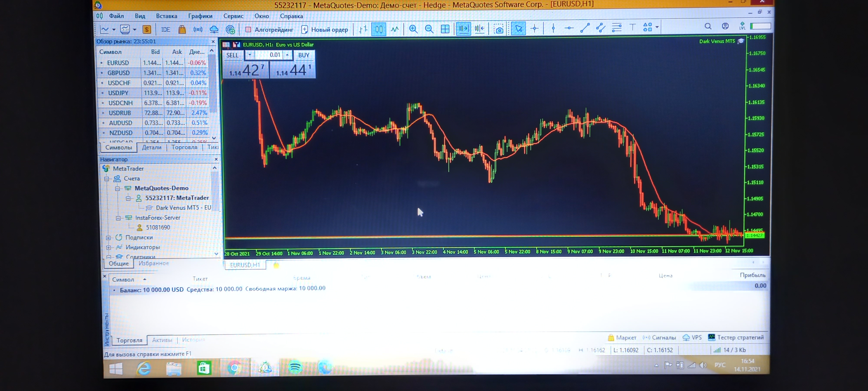
Task: Open the chart type dropdown arrow
Action: (x=114, y=30)
